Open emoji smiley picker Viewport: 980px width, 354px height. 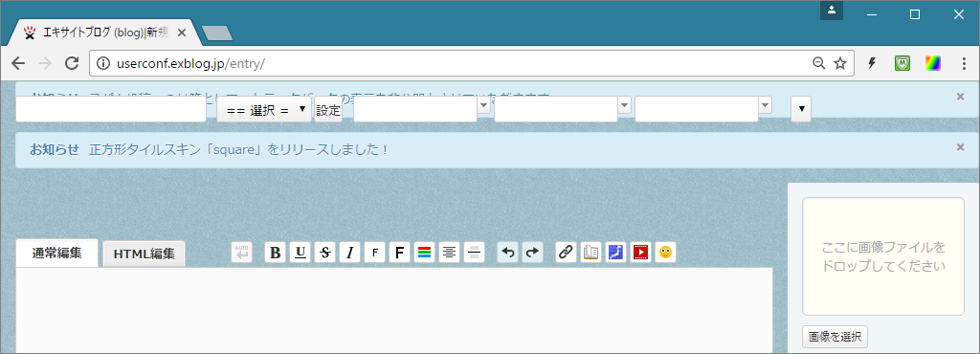coord(666,253)
